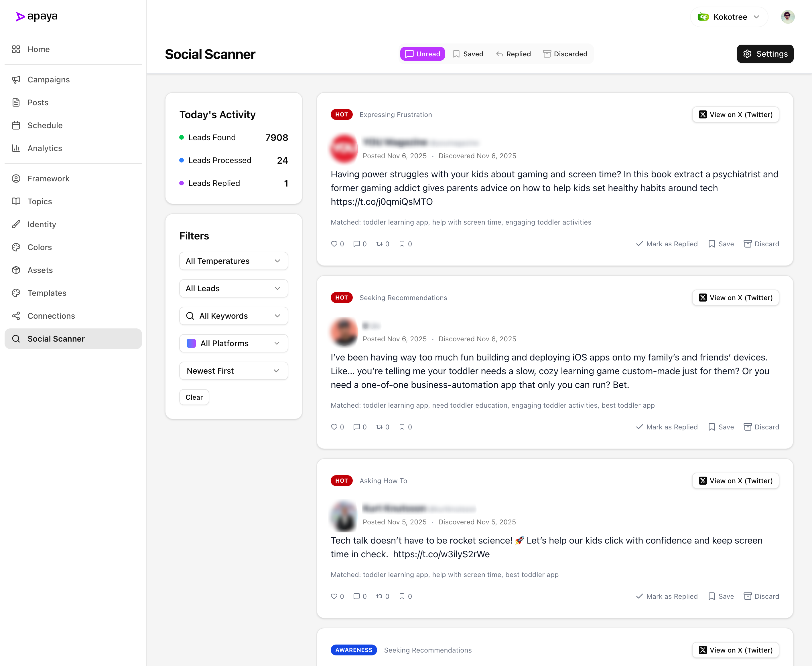Screen dimensions: 812x666
Task: Select Analytics in the sidebar
Action: tap(45, 148)
